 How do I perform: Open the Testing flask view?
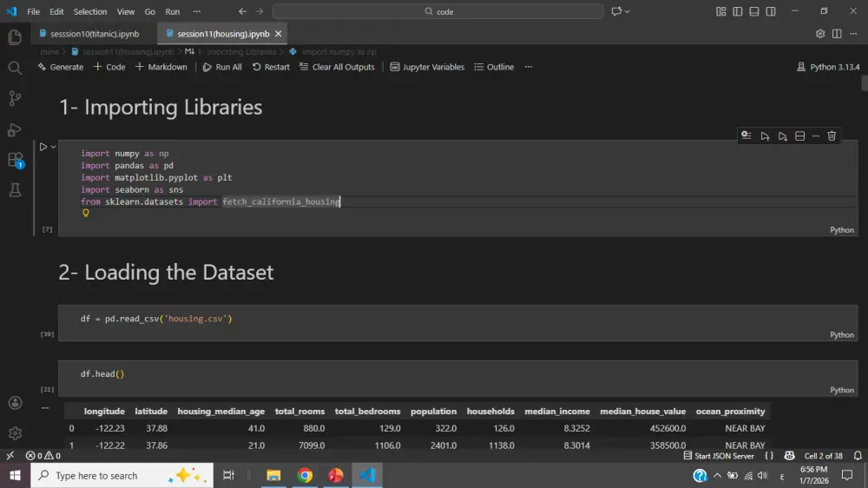tap(15, 190)
